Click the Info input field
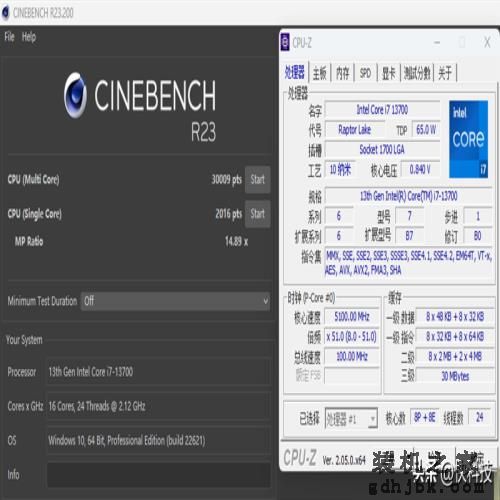Screen dimensions: 500x500 [x=159, y=475]
